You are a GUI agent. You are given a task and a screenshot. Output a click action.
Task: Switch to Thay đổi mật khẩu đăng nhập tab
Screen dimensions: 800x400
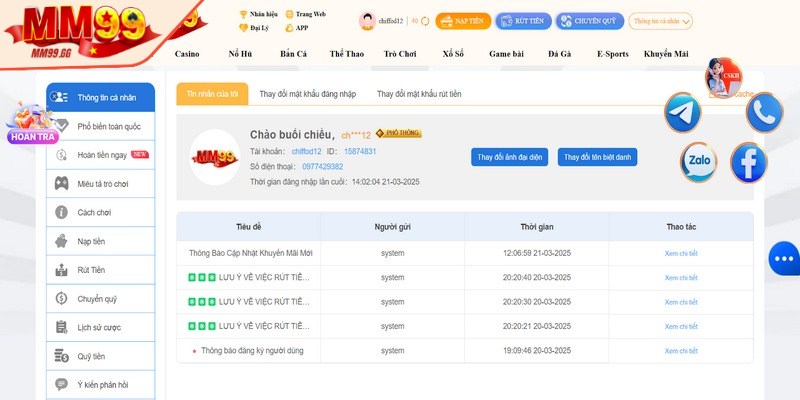click(308, 94)
